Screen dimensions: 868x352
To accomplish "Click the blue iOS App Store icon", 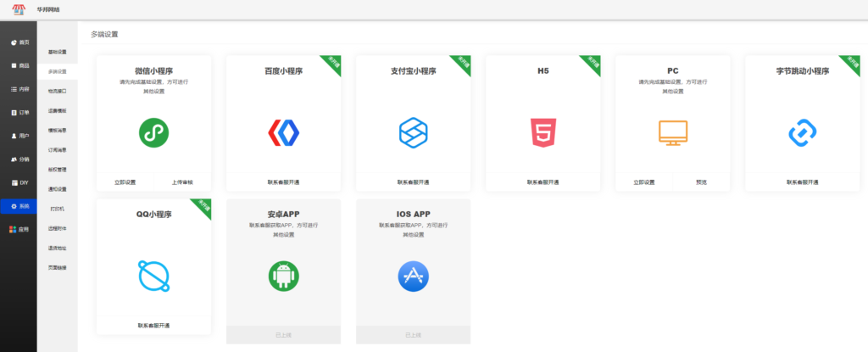I will [413, 276].
